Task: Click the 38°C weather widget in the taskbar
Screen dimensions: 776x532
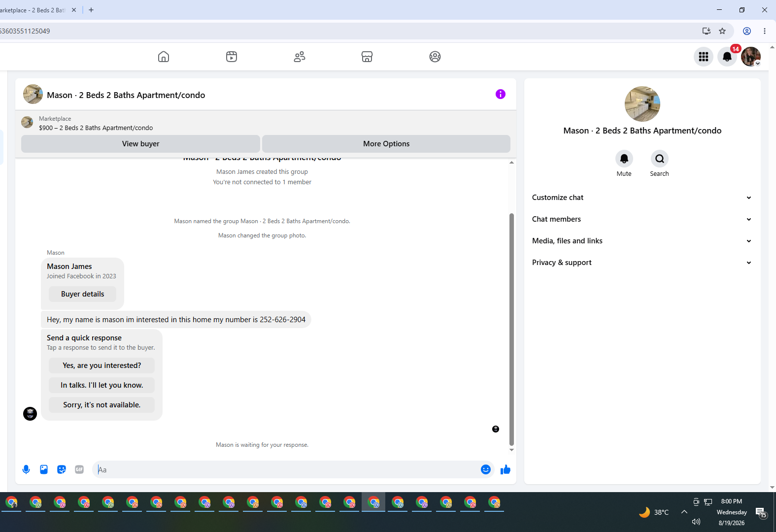Action: coord(654,512)
